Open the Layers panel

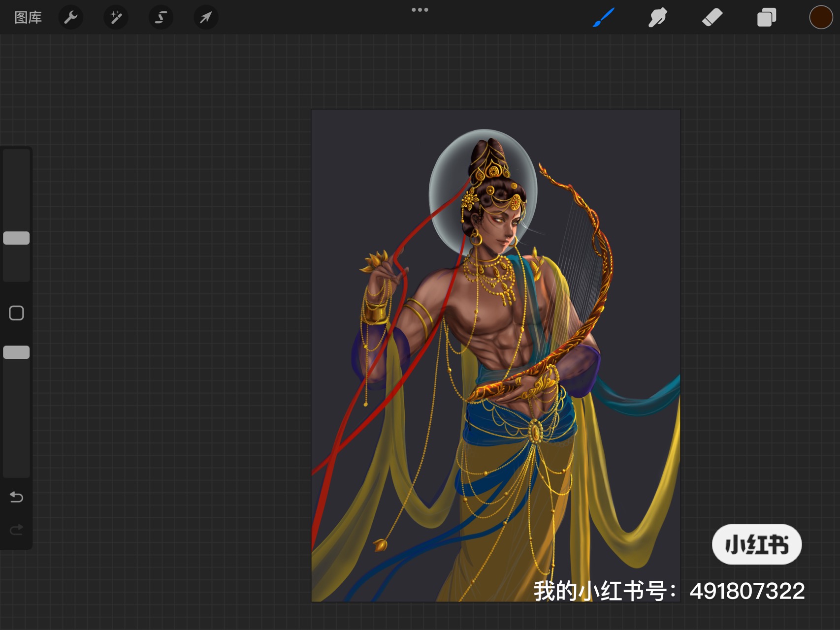click(x=767, y=18)
